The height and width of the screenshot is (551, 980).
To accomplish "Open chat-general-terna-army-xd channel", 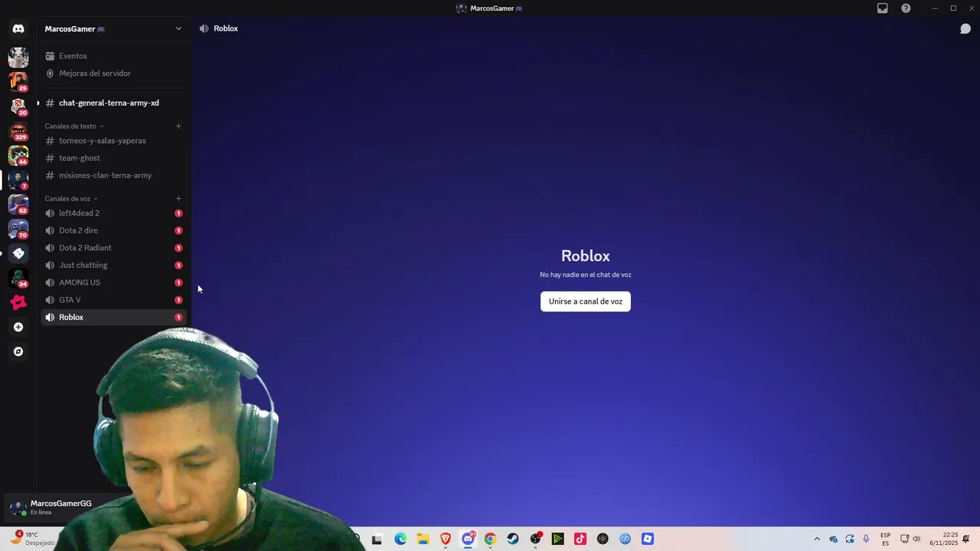I will [x=113, y=103].
